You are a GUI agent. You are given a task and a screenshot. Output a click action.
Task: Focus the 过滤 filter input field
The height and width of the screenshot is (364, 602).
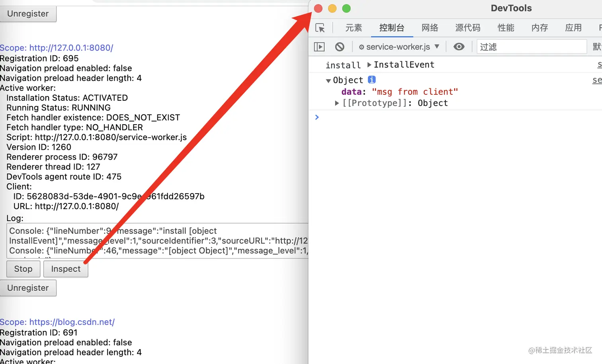coord(532,47)
